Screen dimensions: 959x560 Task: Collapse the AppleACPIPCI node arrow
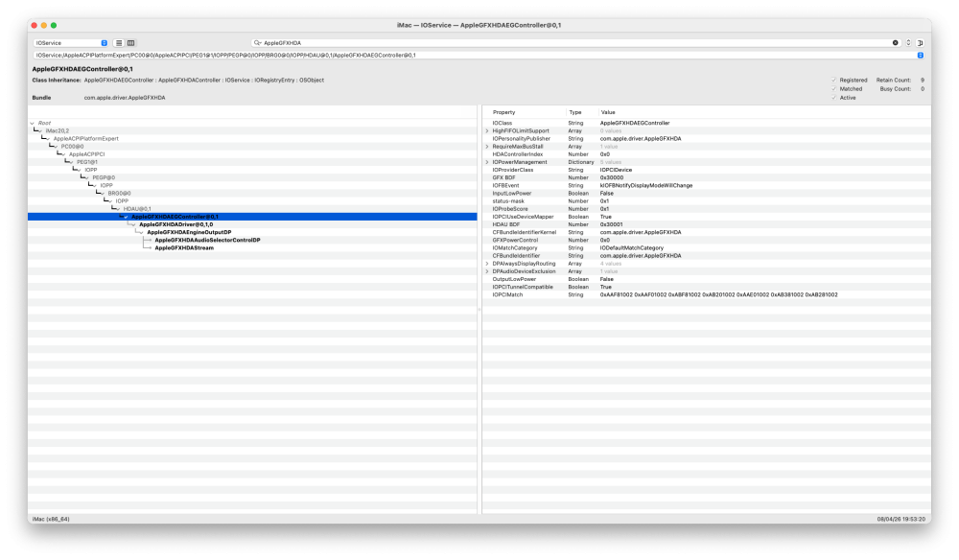coord(63,154)
